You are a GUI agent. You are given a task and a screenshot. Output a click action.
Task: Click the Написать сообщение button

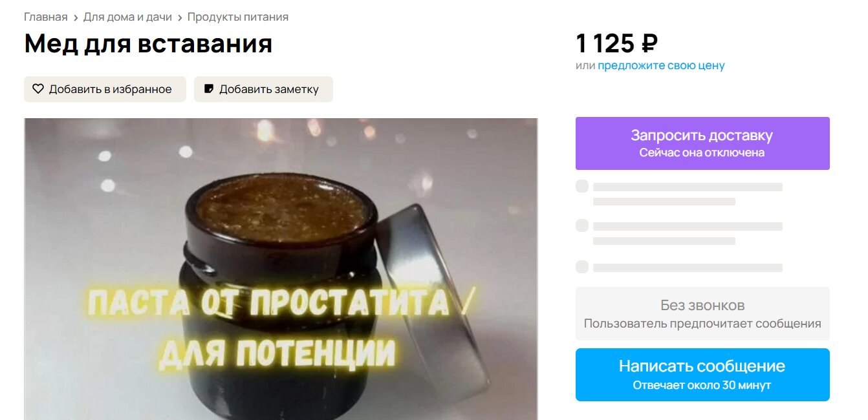pos(702,375)
